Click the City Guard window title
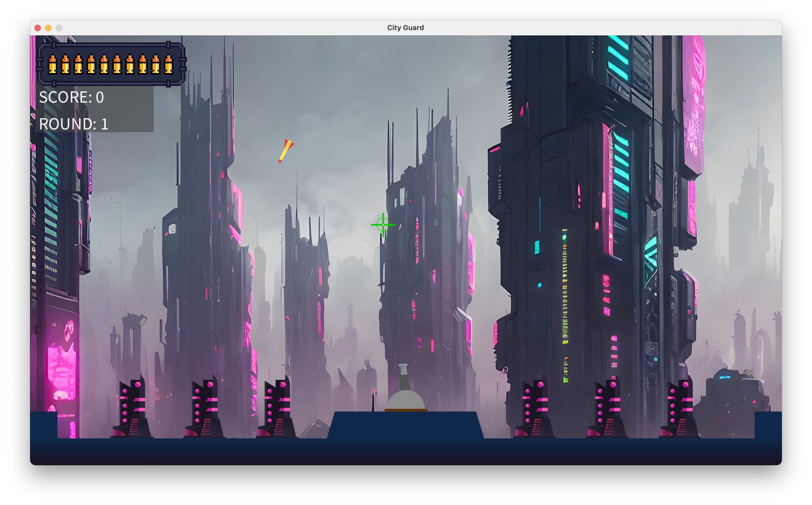812x505 pixels. (x=405, y=28)
